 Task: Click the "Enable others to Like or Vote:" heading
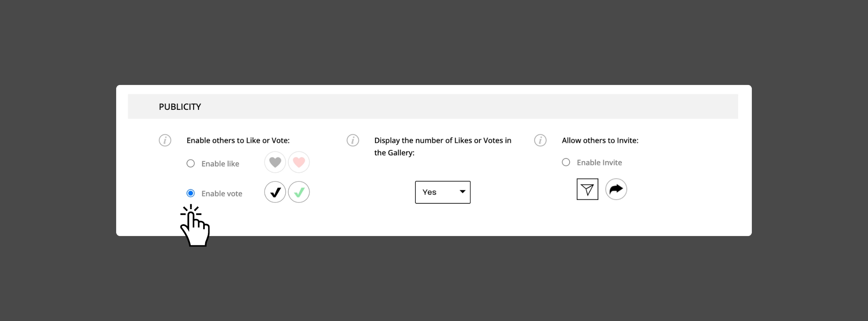[238, 141]
